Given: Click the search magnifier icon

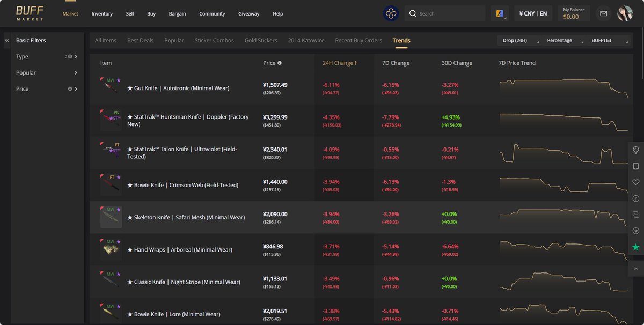Looking at the screenshot, I should [413, 13].
